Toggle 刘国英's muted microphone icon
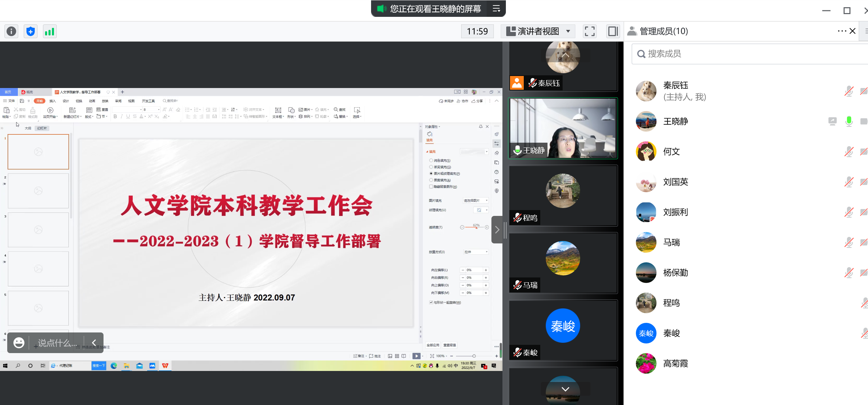This screenshot has width=868, height=405. coord(849,182)
